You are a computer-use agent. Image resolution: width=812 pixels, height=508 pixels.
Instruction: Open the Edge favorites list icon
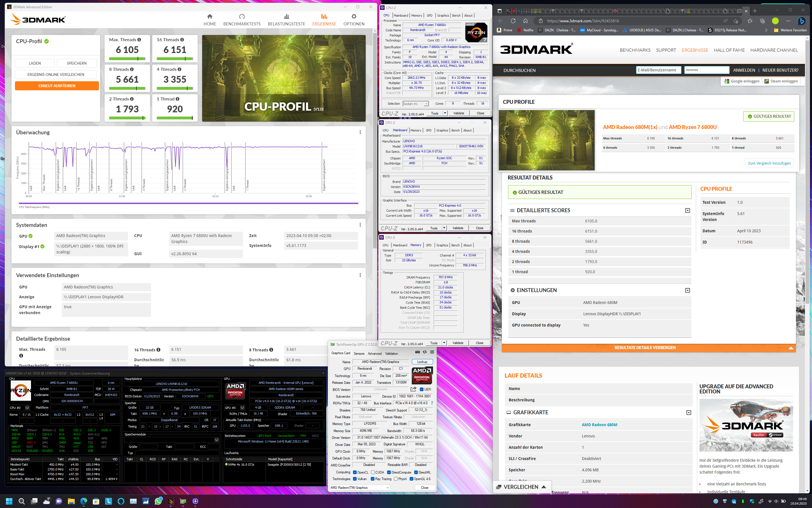pyautogui.click(x=750, y=21)
